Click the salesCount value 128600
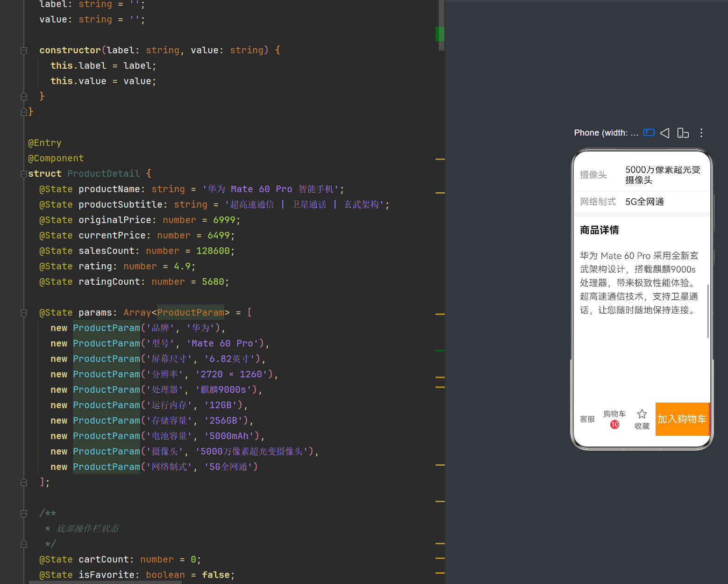728x584 pixels. click(213, 251)
